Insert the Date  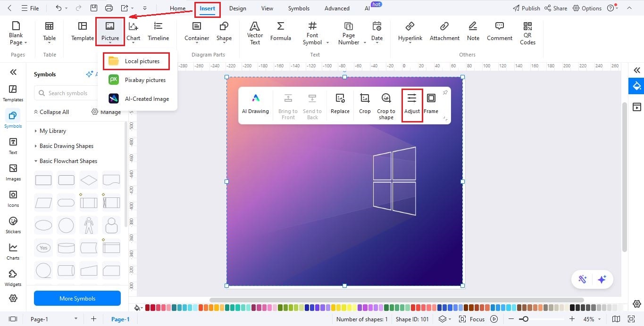point(377,33)
